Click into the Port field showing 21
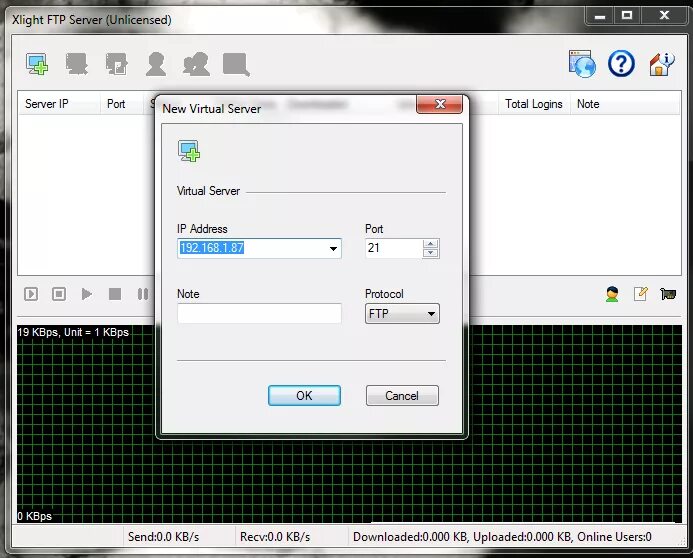This screenshot has height=558, width=693. pyautogui.click(x=393, y=248)
